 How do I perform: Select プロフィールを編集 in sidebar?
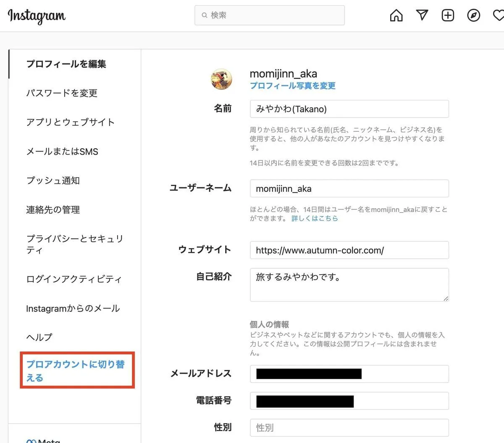tap(66, 64)
